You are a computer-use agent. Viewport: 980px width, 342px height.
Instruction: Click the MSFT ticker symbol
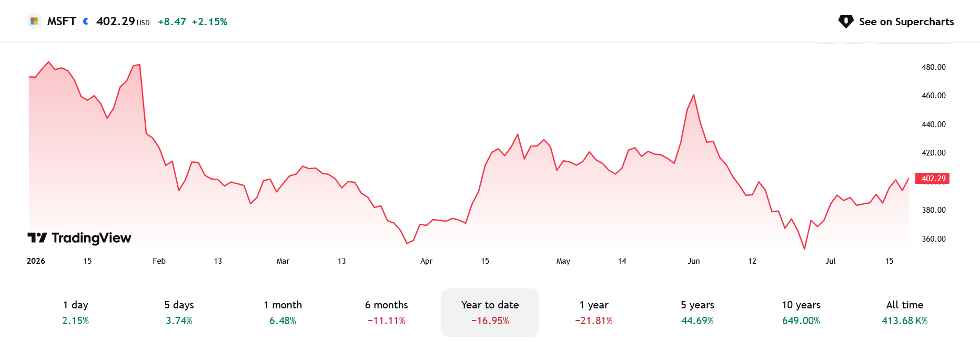tap(62, 21)
